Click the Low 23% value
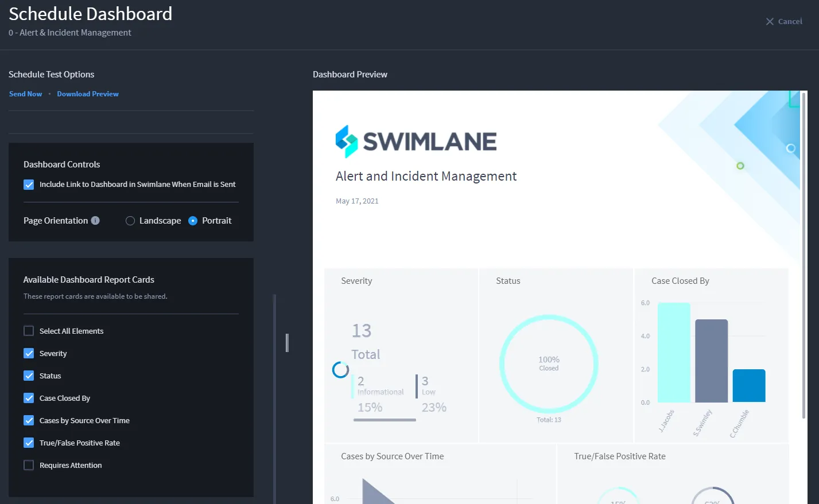This screenshot has height=504, width=819. 434,408
